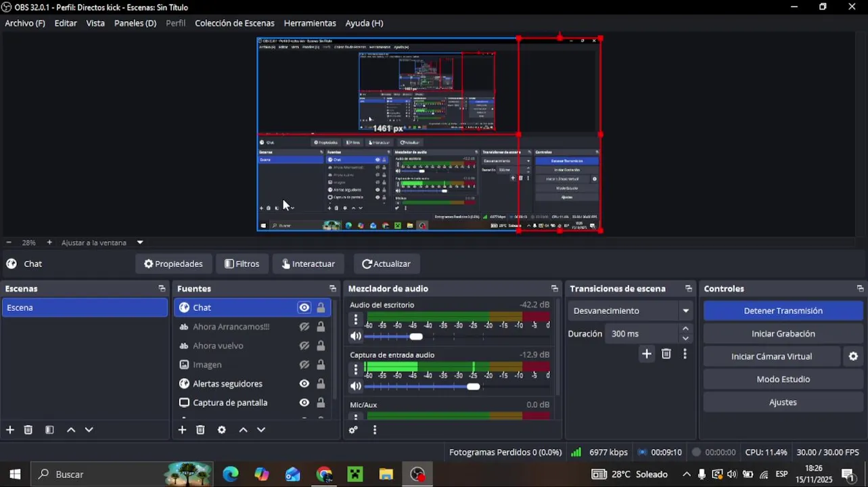Mute Captura de entrada audio speaker icon
The image size is (868, 487).
click(x=356, y=386)
